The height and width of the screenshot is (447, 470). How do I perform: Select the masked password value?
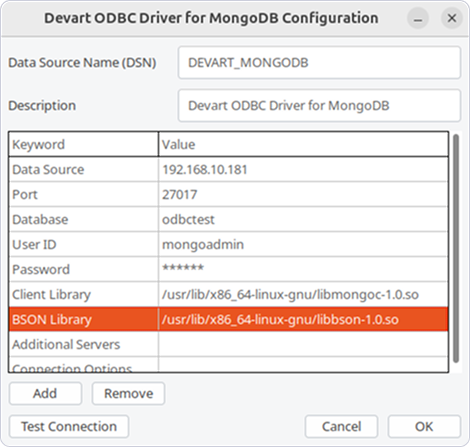coord(303,270)
